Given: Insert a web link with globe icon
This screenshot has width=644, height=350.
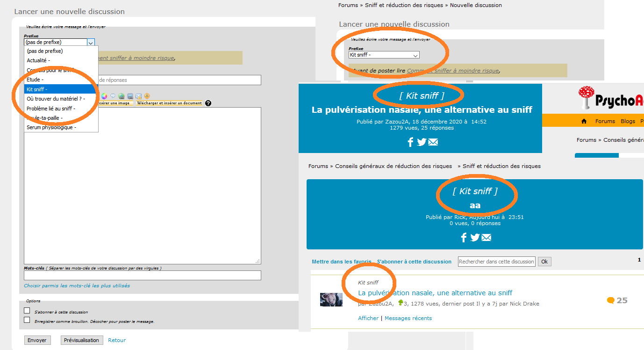Looking at the screenshot, I should coord(121,96).
